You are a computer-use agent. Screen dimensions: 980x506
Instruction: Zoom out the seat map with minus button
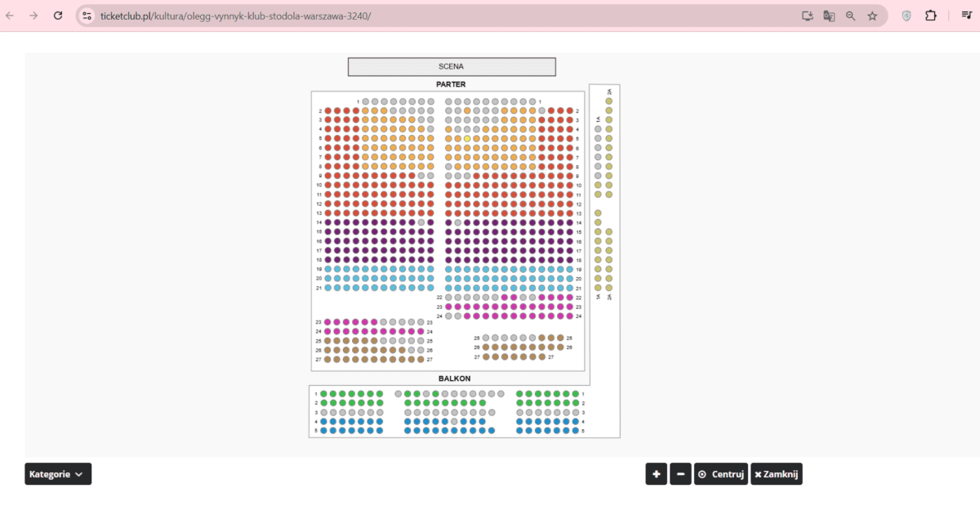tap(680, 474)
